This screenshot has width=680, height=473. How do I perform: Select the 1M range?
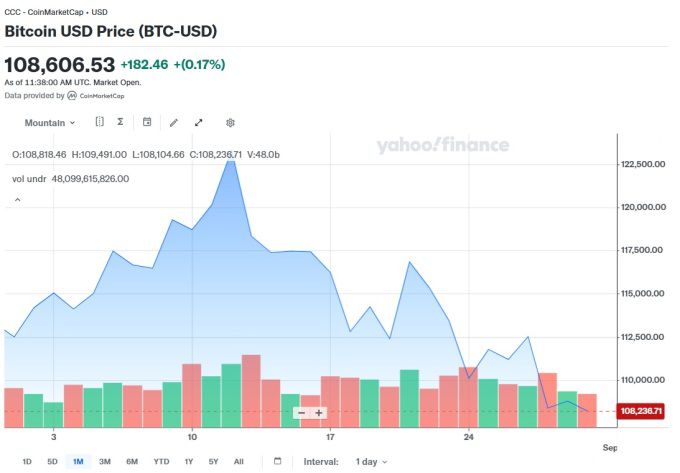[78, 461]
